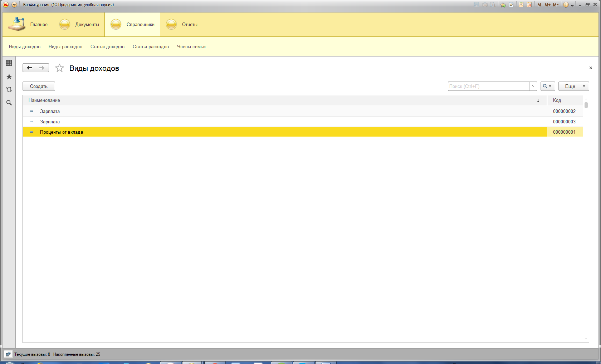Click the Создать button
The image size is (601, 364).
pos(39,86)
